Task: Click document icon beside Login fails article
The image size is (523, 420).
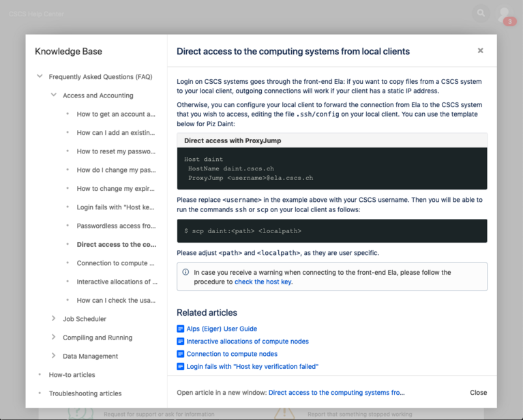Action: pyautogui.click(x=181, y=367)
